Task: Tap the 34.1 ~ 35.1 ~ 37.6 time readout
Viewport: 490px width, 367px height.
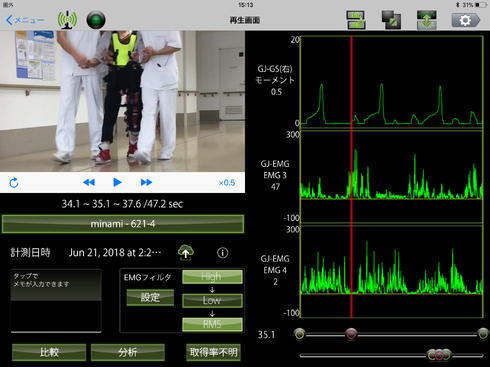Action: [x=122, y=204]
